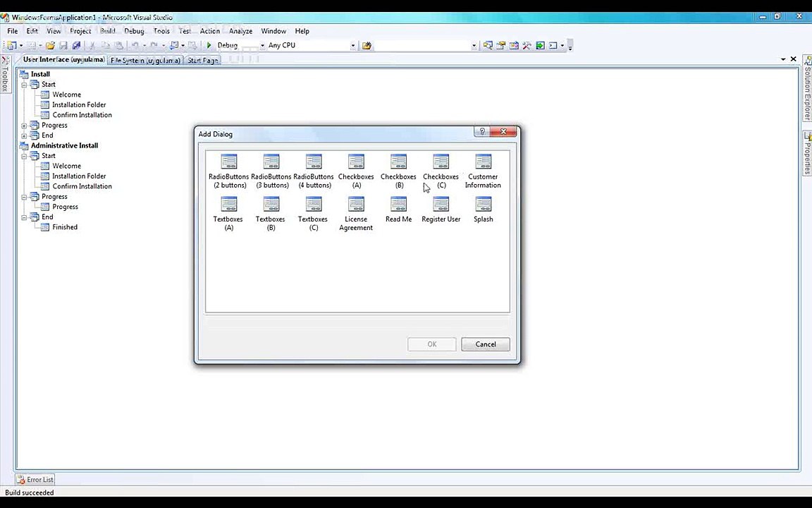
Task: Open the Build menu
Action: click(108, 31)
